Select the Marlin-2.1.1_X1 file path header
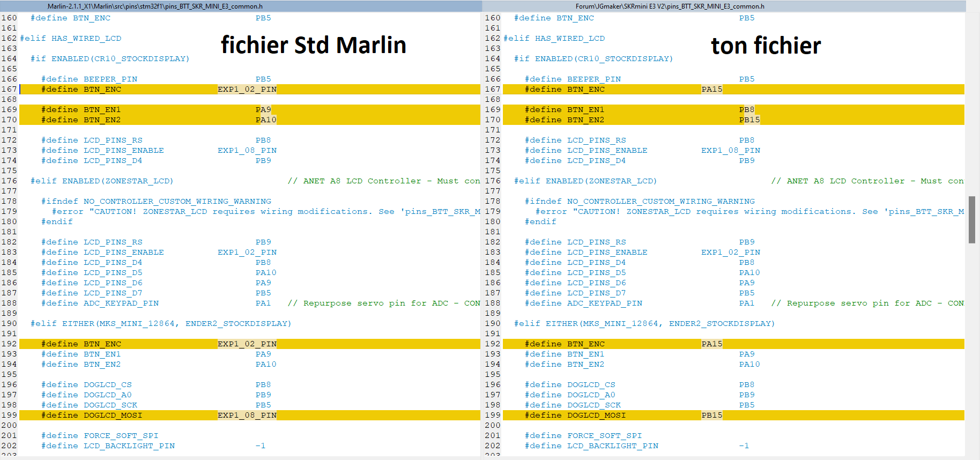This screenshot has height=460, width=980. (155, 6)
